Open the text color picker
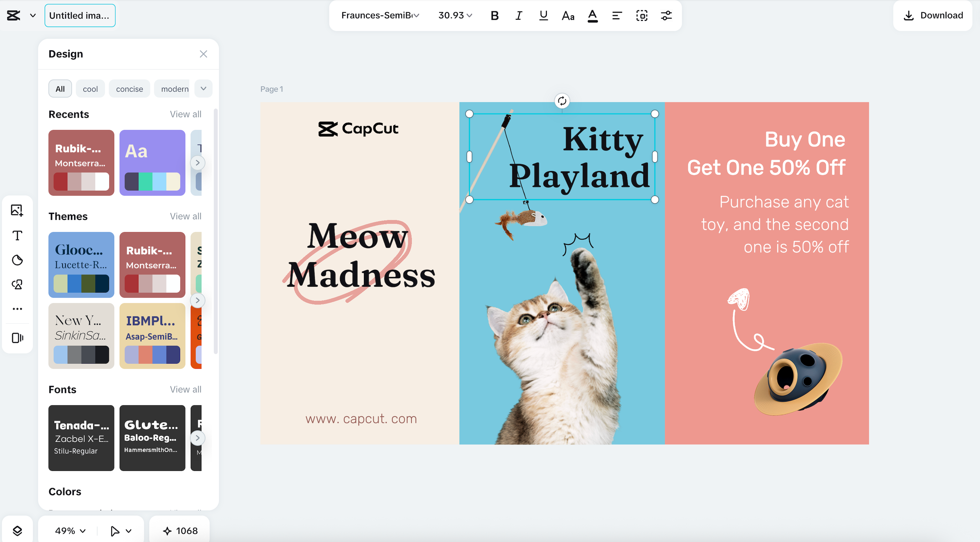The width and height of the screenshot is (980, 542). pos(592,16)
